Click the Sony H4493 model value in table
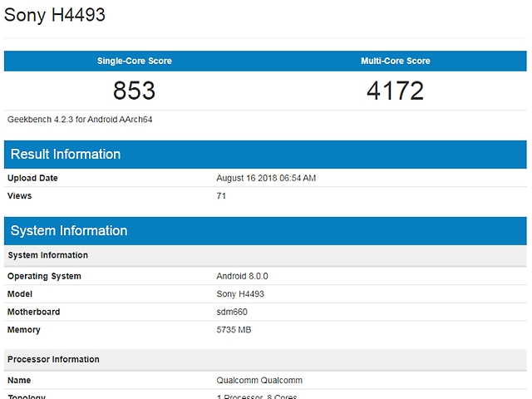The height and width of the screenshot is (399, 532). click(240, 294)
